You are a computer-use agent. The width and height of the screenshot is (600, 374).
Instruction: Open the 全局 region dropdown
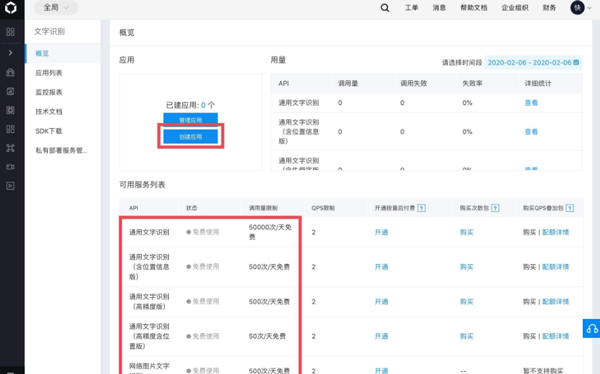click(x=56, y=8)
